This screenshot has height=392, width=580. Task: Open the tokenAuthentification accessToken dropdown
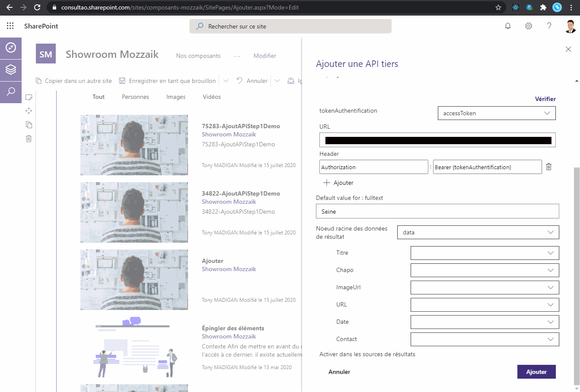click(x=497, y=113)
